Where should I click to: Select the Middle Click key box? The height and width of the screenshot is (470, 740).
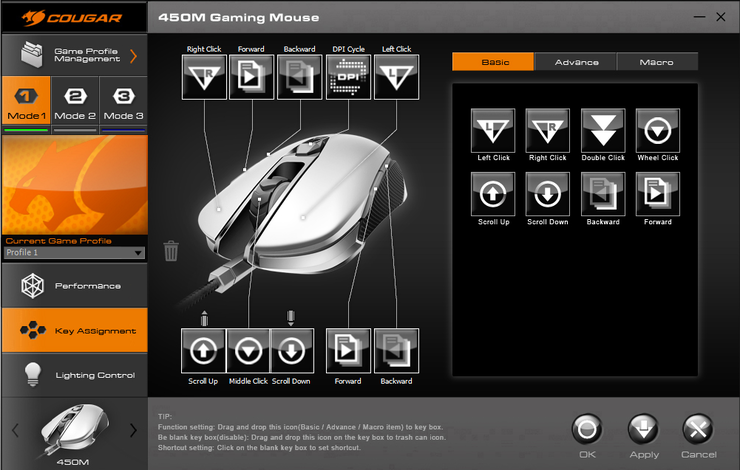pyautogui.click(x=249, y=351)
